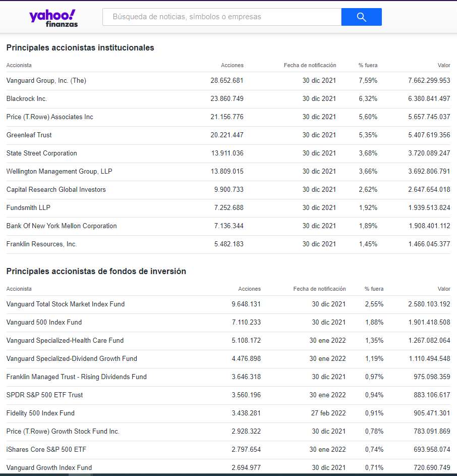Select Greenleaf Trust in the shareholder list

pos(29,135)
